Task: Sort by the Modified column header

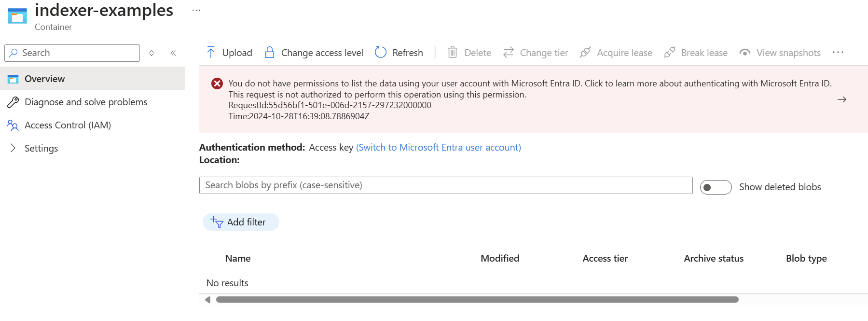Action: pos(500,258)
